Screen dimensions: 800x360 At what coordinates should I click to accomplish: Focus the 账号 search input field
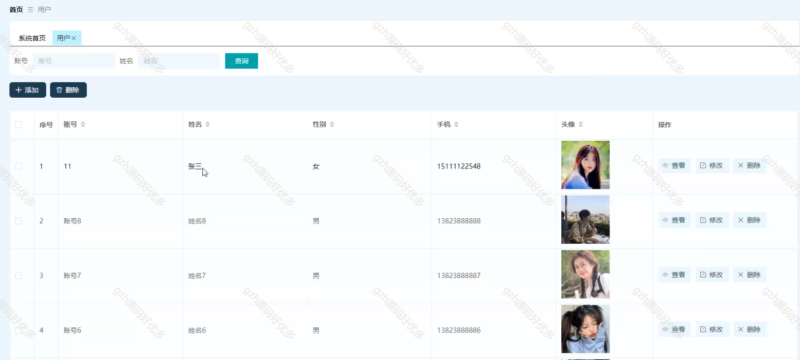point(74,61)
